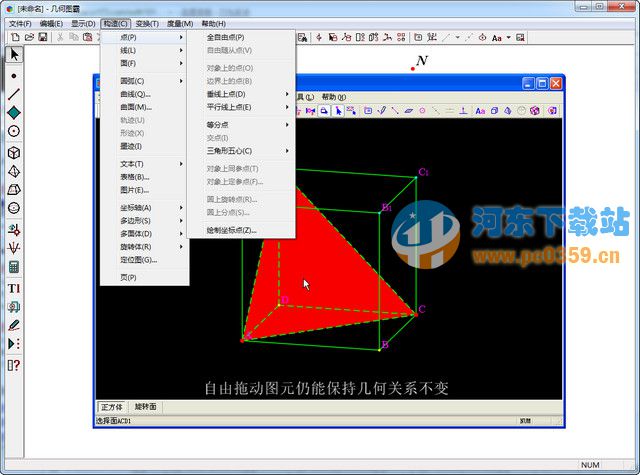Screen dimensions: 640x475
Task: Select the teal diamond polygon tool
Action: [14, 113]
